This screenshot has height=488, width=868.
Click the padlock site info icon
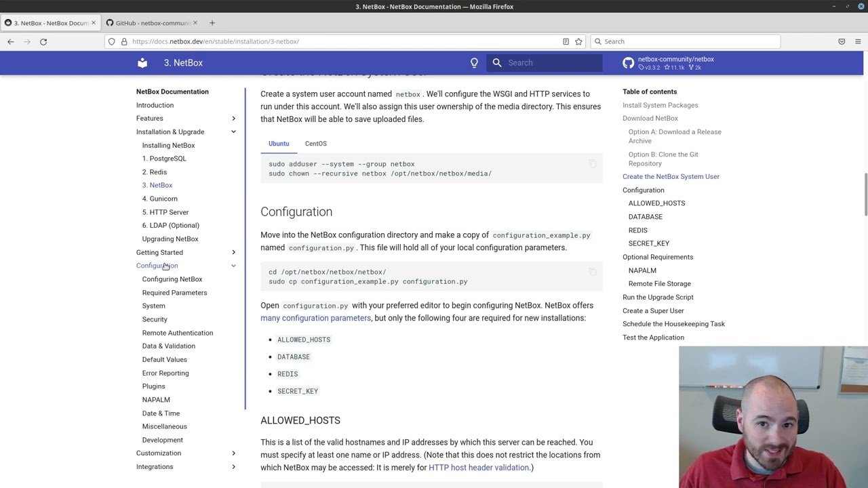click(x=124, y=41)
